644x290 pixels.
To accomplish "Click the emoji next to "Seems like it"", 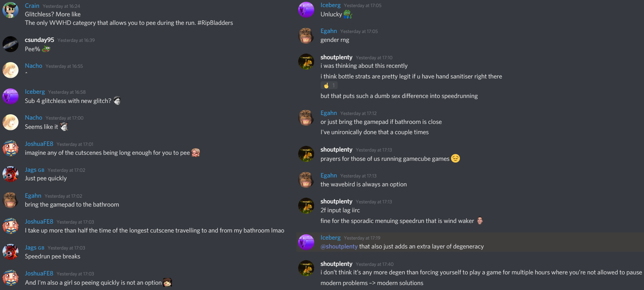I will pos(64,127).
